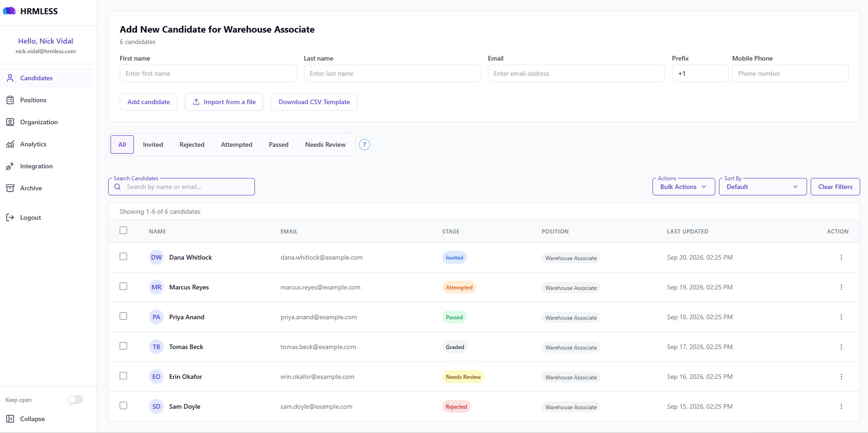The width and height of the screenshot is (868, 433).
Task: Click the Phone number field
Action: 790,73
